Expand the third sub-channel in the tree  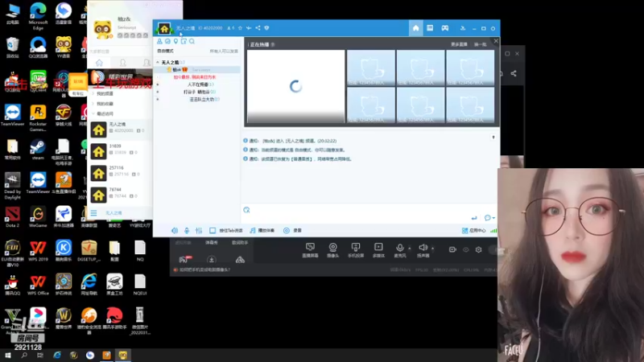(158, 99)
